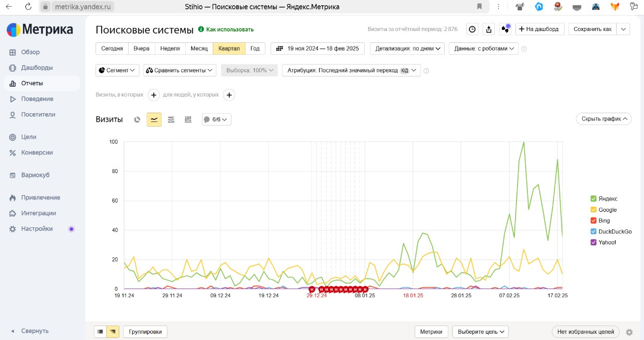Add a visits condition with plus
644x340 pixels.
pyautogui.click(x=153, y=95)
